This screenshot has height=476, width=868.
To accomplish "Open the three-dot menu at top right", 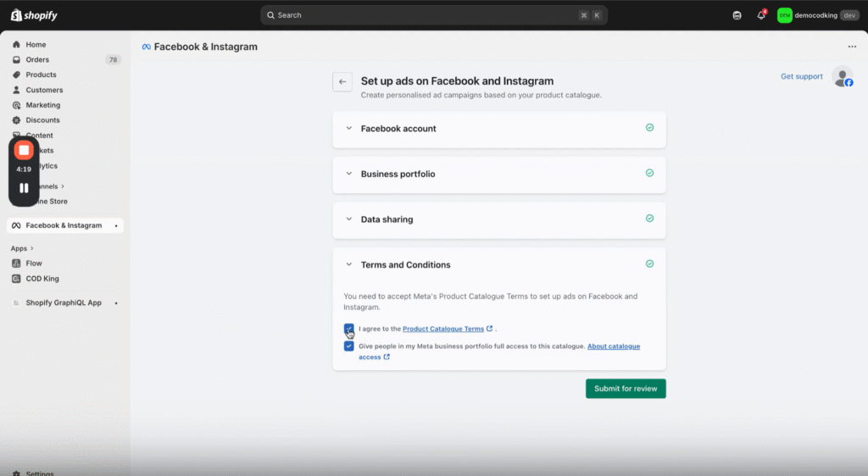I will 852,47.
